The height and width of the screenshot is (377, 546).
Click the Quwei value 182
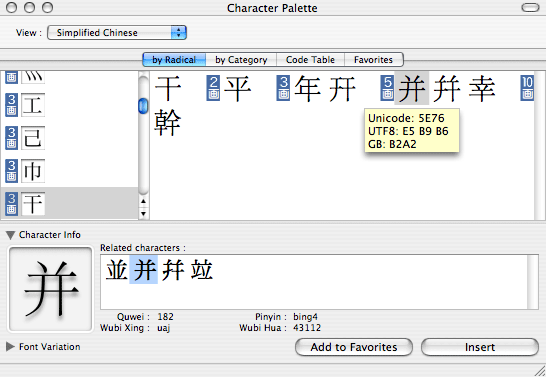(x=165, y=316)
